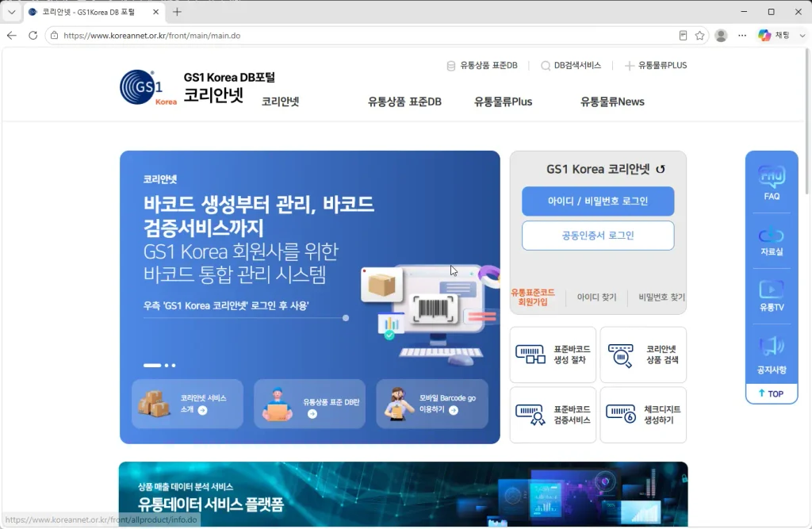Click the 코리안넷 site title text

pos(213,95)
